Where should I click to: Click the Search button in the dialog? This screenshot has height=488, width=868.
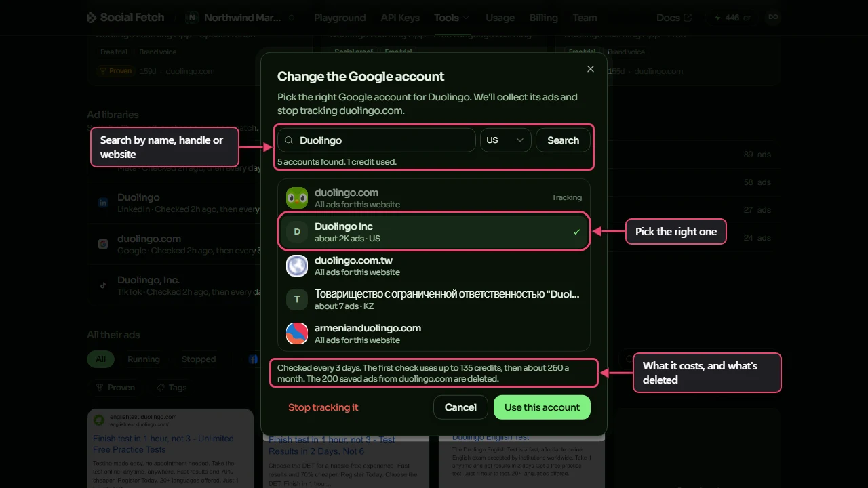tap(563, 140)
